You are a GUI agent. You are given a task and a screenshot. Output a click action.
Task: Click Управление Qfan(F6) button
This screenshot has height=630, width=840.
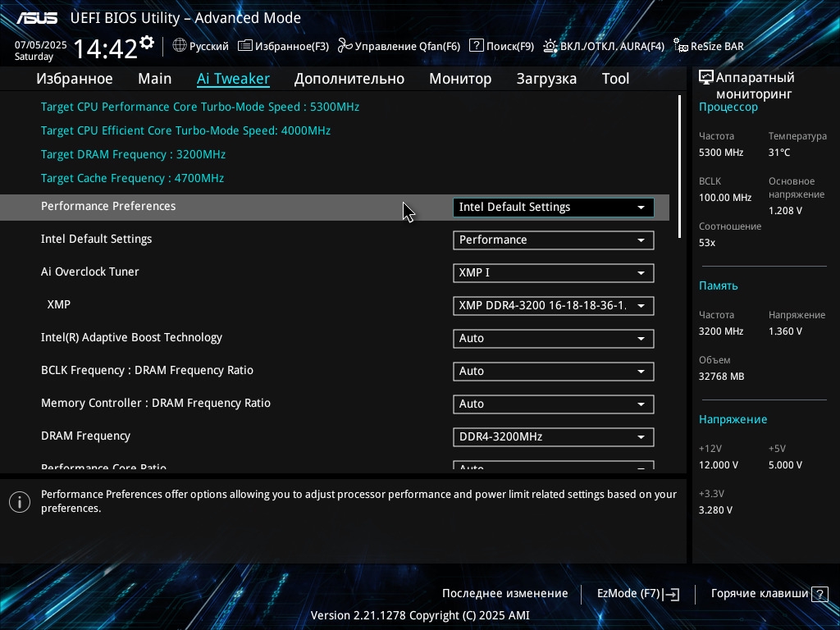click(399, 46)
